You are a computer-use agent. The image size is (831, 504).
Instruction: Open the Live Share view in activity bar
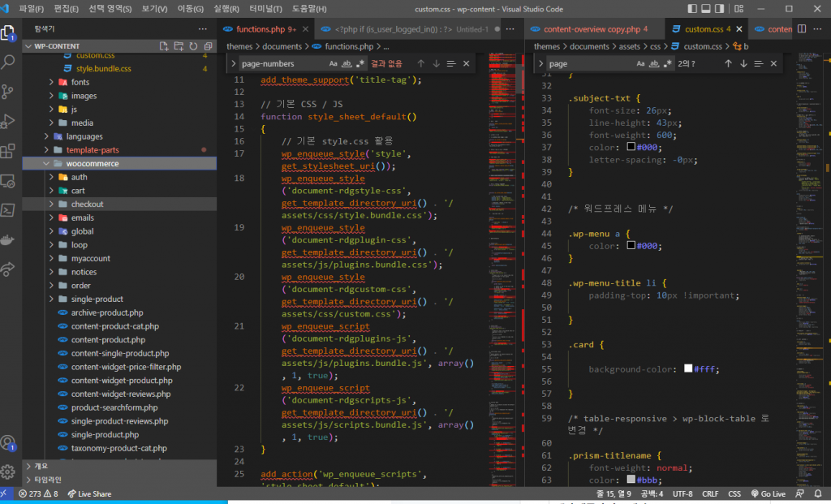8,269
